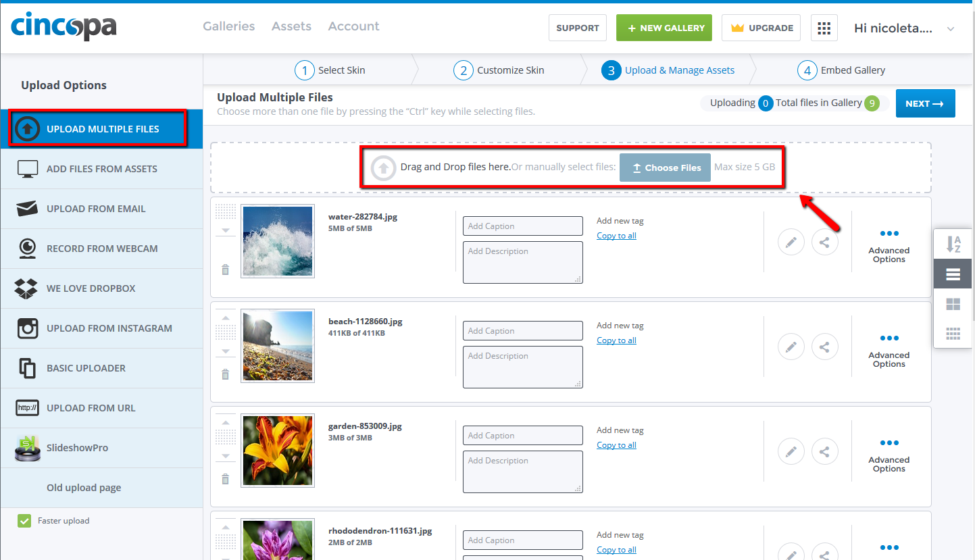Move water-282784.jpg down with arrow
The width and height of the screenshot is (975, 560).
point(226,231)
